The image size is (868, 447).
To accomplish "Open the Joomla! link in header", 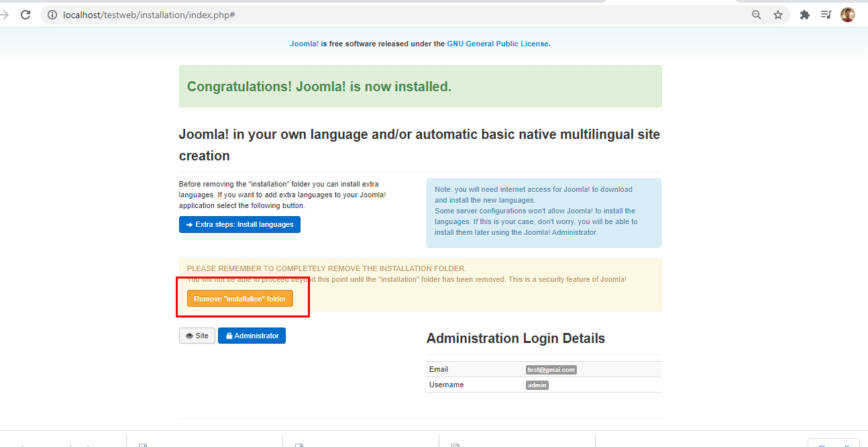I will point(304,44).
